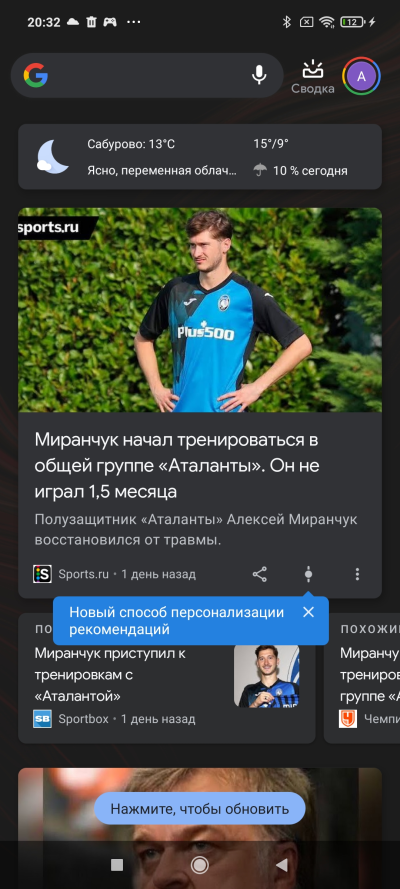Open the Сабурово weather card
Image resolution: width=400 pixels, height=889 pixels.
[200, 156]
